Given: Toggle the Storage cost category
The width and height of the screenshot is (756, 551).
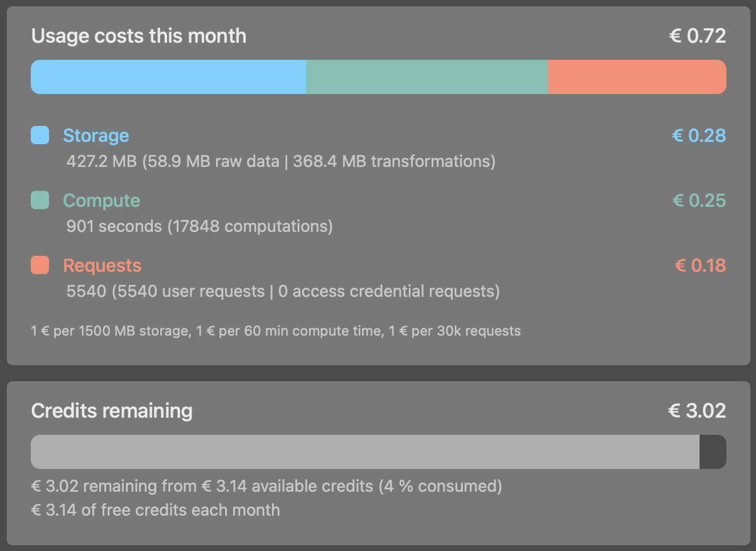Looking at the screenshot, I should [x=96, y=135].
